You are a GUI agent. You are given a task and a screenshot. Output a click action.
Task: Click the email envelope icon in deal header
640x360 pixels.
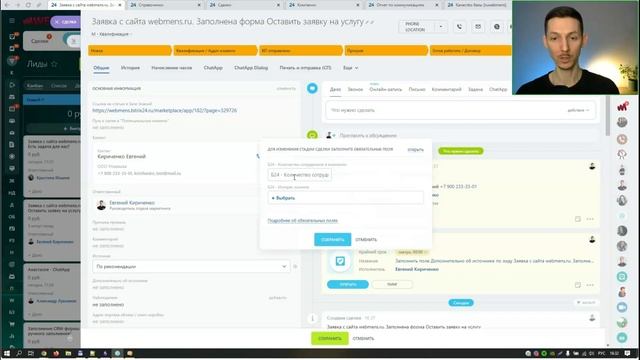click(x=478, y=27)
